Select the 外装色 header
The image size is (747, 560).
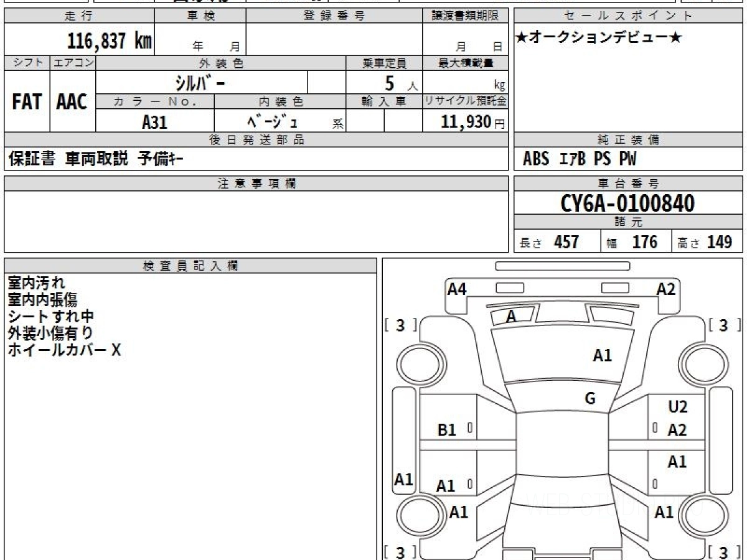(221, 63)
